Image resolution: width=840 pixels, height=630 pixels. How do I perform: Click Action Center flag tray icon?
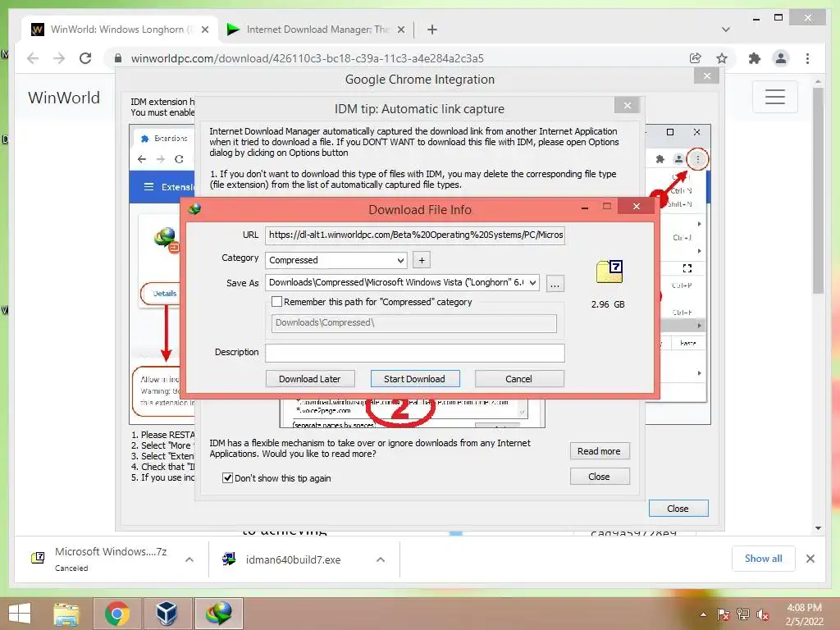[724, 614]
